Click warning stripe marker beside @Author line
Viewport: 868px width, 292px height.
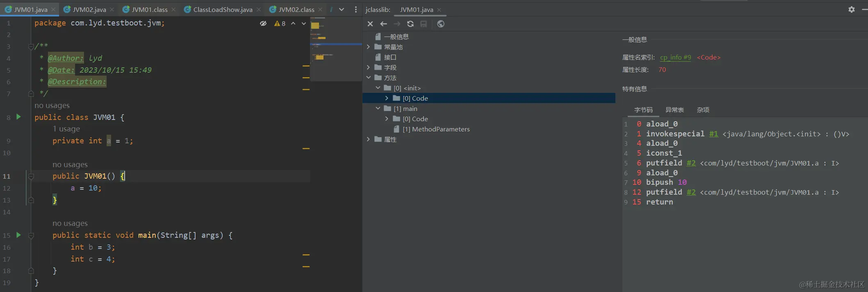point(306,66)
